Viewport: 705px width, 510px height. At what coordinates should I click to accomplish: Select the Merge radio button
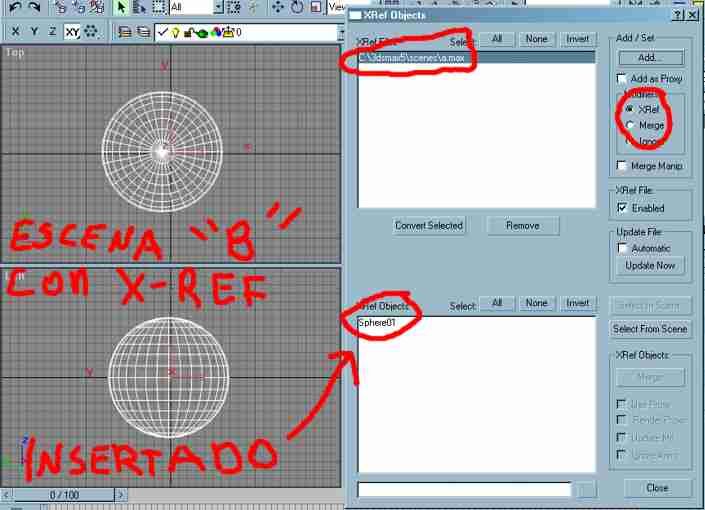pos(630,125)
